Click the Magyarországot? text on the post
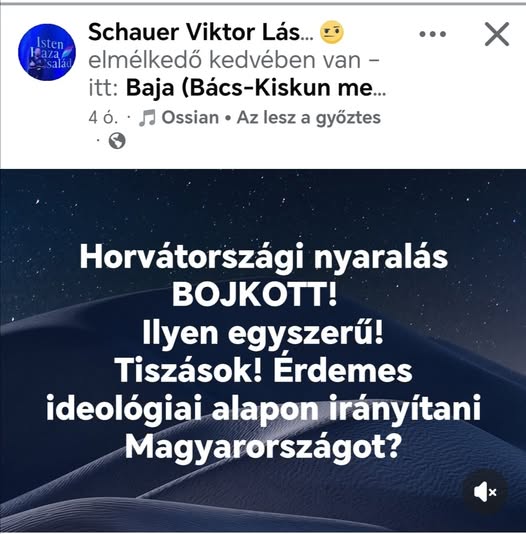Image resolution: width=526 pixels, height=534 pixels. tap(262, 446)
